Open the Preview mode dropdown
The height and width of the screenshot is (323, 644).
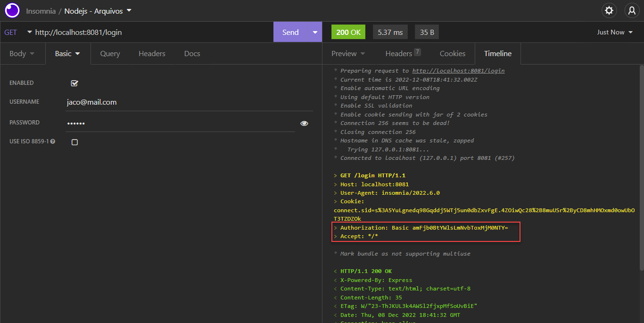tap(348, 53)
